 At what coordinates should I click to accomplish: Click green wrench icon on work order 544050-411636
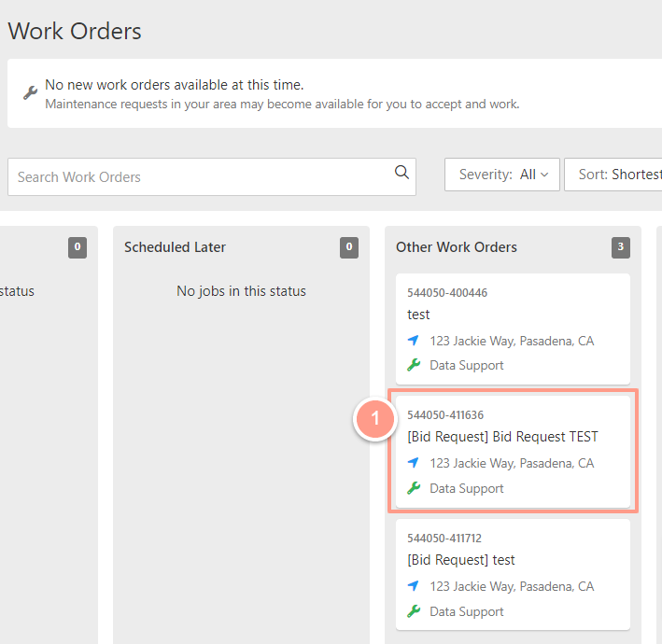pos(414,488)
